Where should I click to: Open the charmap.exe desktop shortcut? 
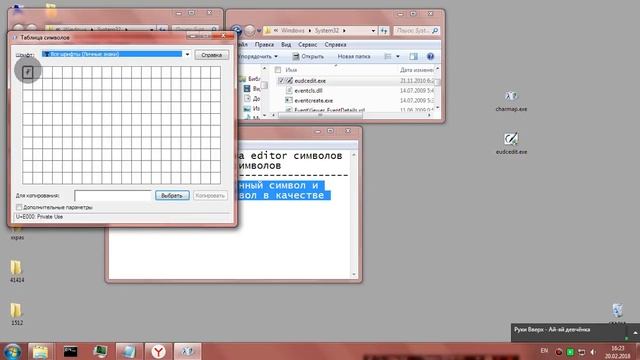pos(511,101)
